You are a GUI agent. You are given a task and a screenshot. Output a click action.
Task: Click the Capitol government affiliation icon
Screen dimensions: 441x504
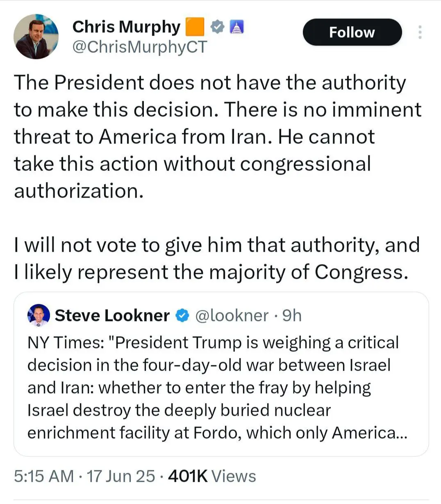coord(237,27)
